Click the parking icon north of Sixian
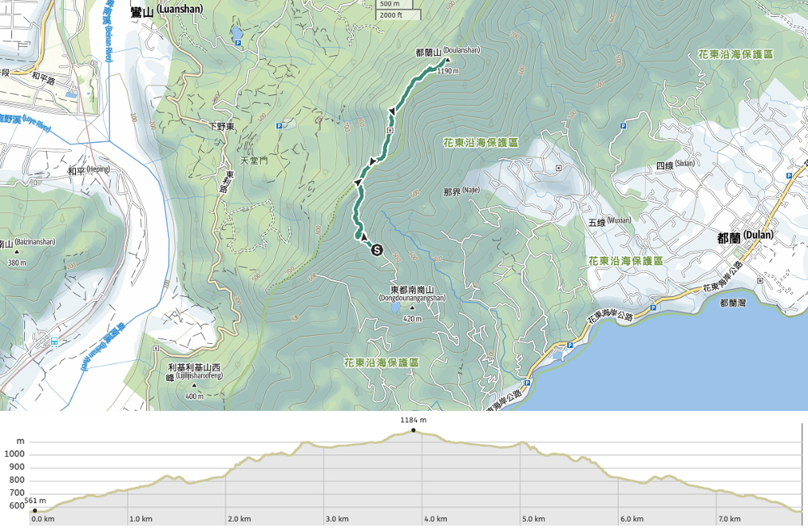 point(622,126)
